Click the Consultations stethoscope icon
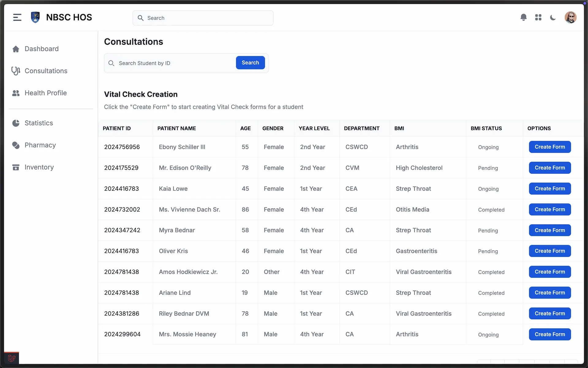This screenshot has height=368, width=588. click(x=16, y=71)
